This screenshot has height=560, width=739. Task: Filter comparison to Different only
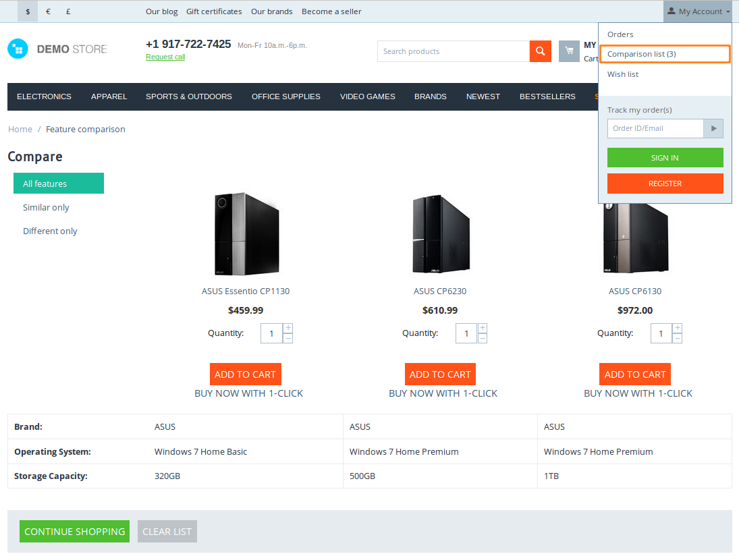coord(50,231)
